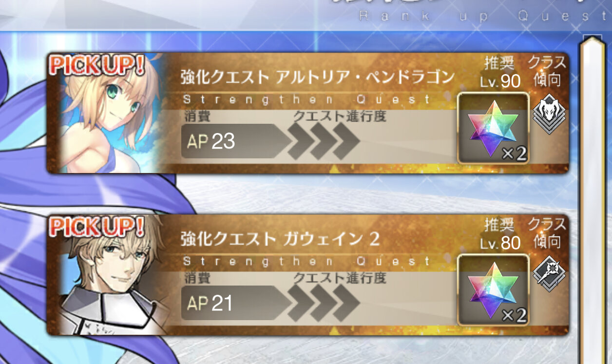Tap the PICK UP! badge on Artoria quest
Viewport: 612px width, 364px height.
[x=96, y=65]
